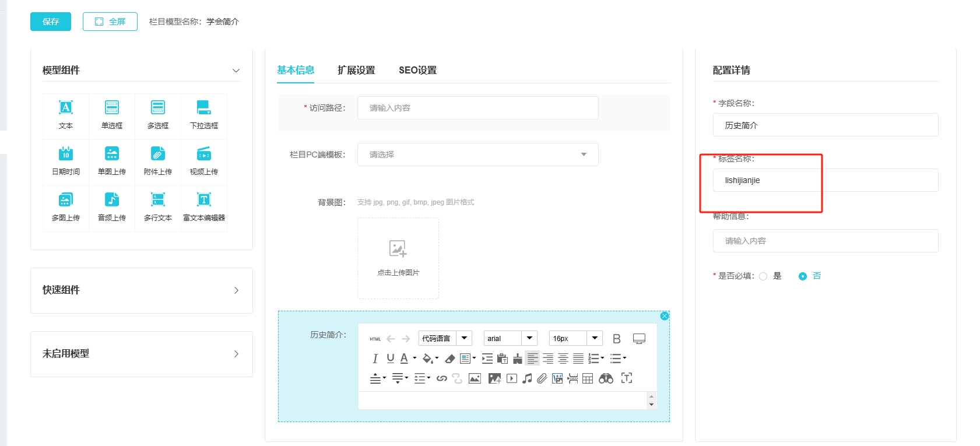Click the paste-as-plain-text icon
The width and height of the screenshot is (980, 446).
(503, 359)
